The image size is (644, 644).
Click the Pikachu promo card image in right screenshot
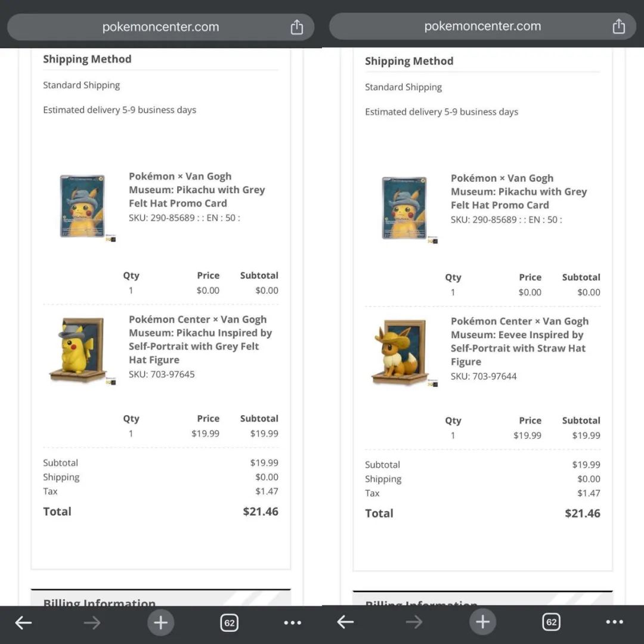coord(404,208)
